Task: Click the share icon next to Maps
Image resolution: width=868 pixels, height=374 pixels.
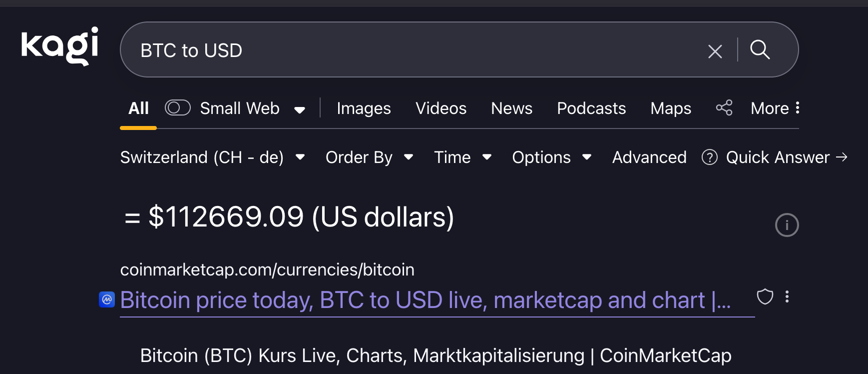Action: pos(724,108)
